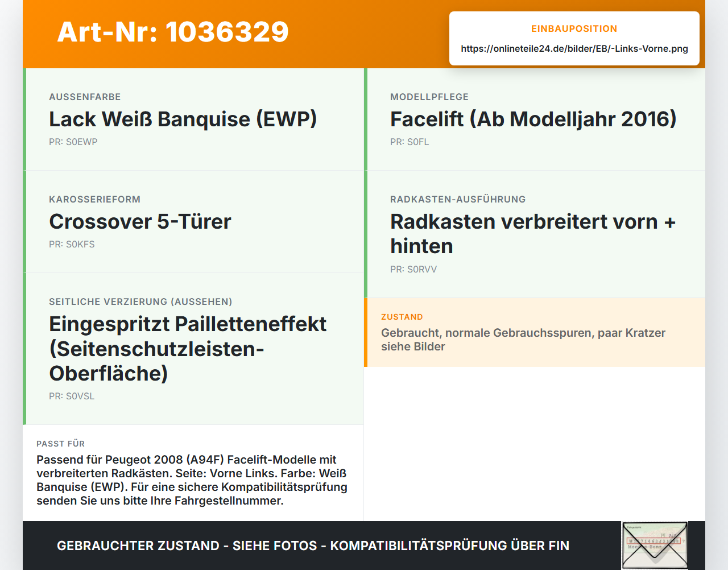This screenshot has height=570, width=728.
Task: Click Radkasten verbreitert vorn + hinten text
Action: click(x=533, y=233)
